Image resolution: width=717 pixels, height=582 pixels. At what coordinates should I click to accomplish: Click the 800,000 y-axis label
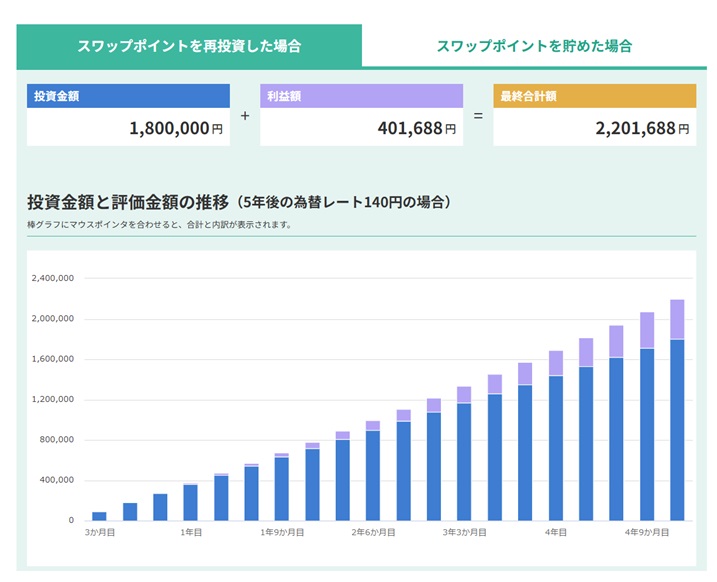57,439
